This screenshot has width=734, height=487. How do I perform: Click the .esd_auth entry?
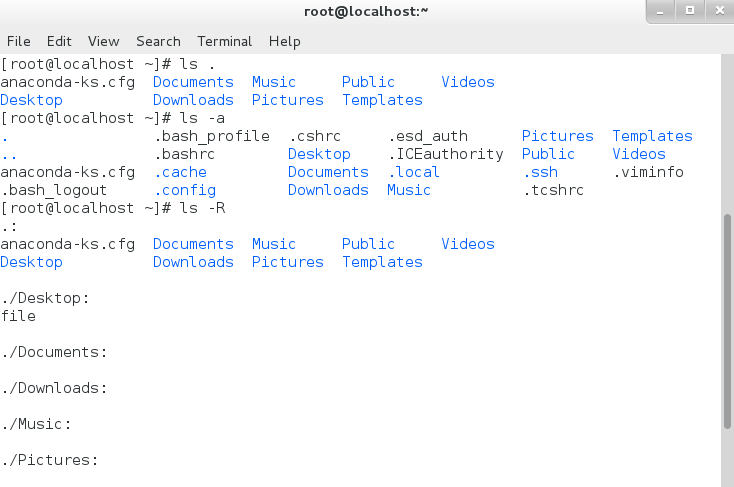point(428,136)
